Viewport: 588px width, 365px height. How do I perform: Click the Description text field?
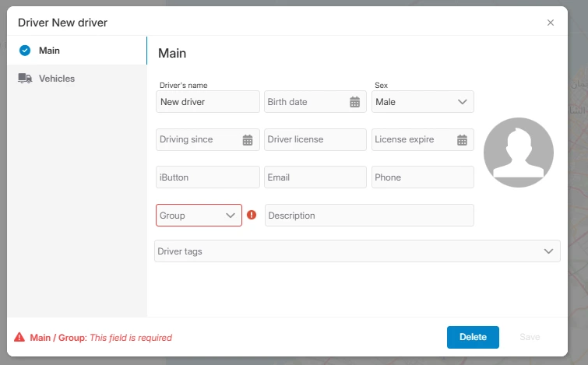[369, 215]
